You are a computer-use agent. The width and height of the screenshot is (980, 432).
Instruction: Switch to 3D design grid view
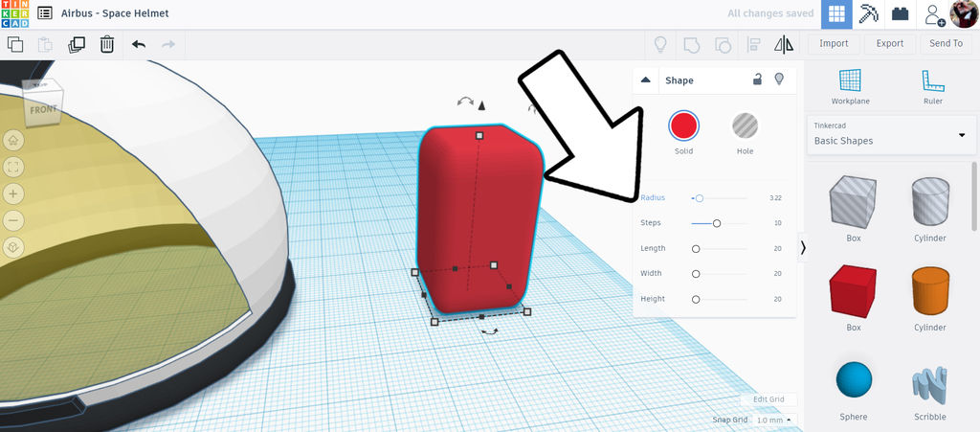pos(836,13)
